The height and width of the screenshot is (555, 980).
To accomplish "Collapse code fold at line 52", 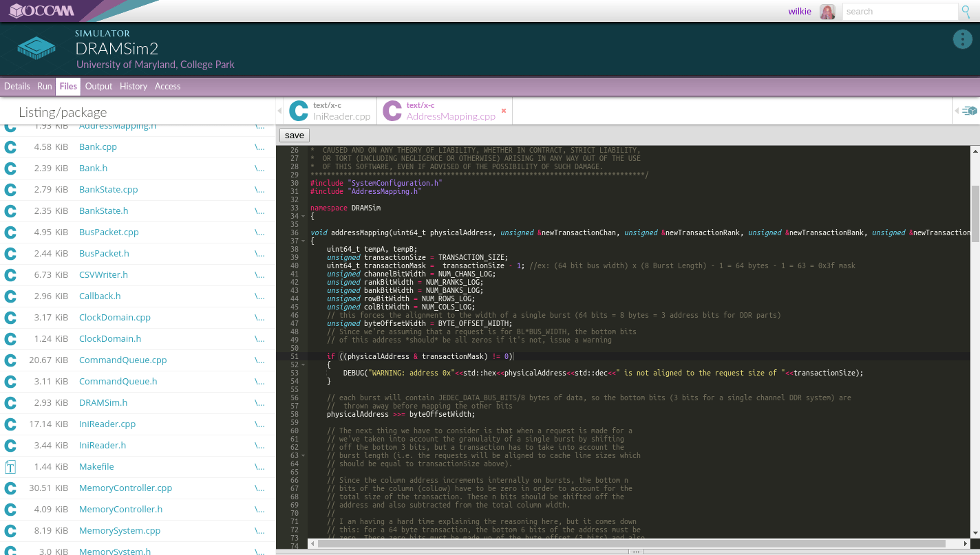I will (x=303, y=364).
